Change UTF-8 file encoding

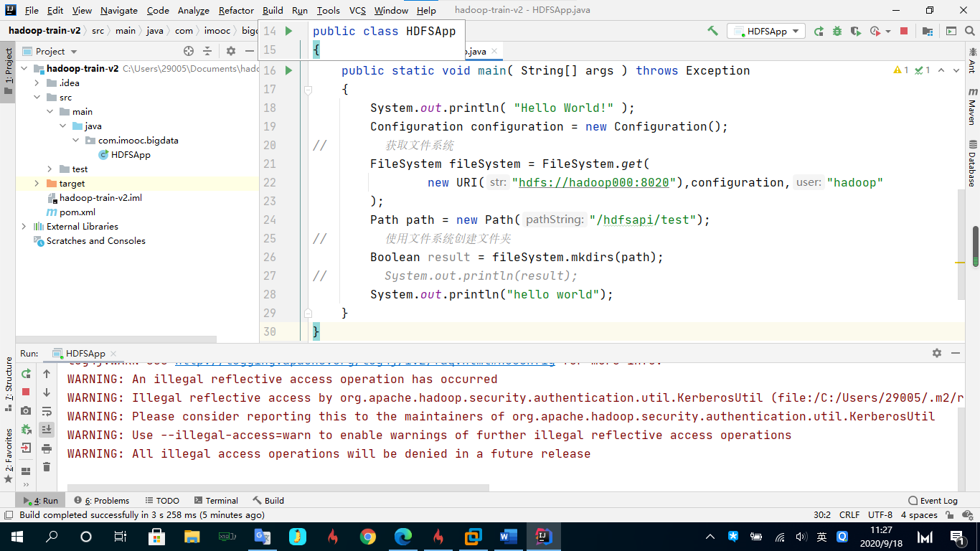pyautogui.click(x=880, y=515)
